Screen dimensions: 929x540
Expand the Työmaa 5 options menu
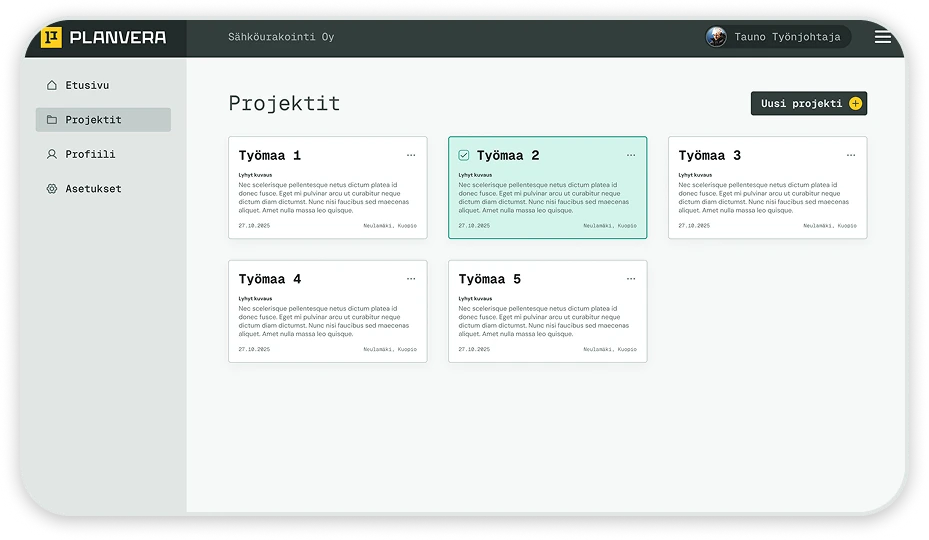[631, 279]
